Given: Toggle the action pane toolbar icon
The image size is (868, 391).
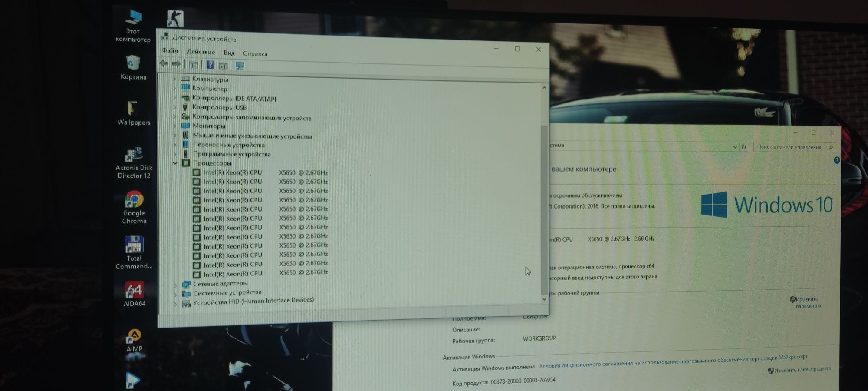Looking at the screenshot, I should (224, 65).
